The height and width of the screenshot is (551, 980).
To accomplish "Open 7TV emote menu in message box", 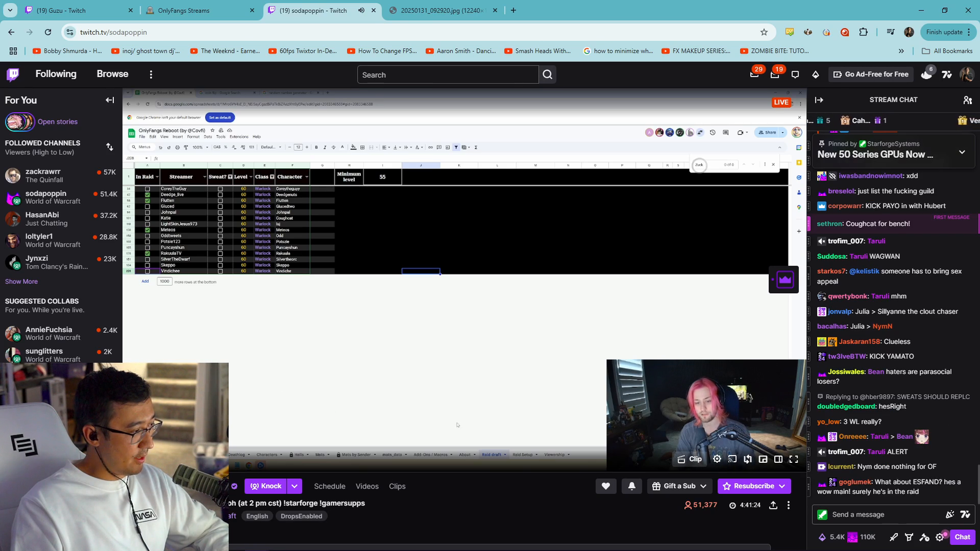I will pyautogui.click(x=965, y=514).
